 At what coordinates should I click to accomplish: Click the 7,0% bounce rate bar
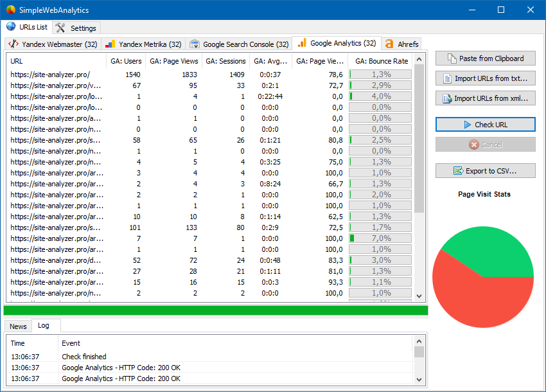[380, 238]
